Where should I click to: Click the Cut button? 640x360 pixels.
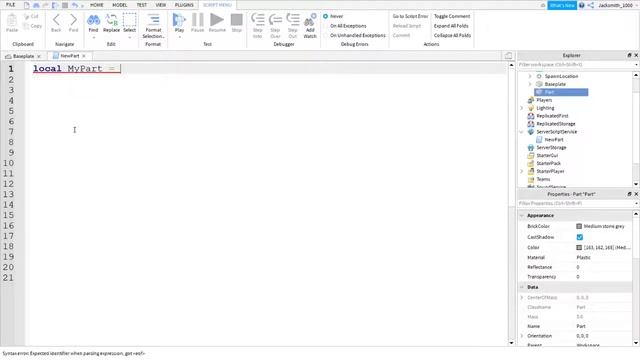tap(31, 16)
